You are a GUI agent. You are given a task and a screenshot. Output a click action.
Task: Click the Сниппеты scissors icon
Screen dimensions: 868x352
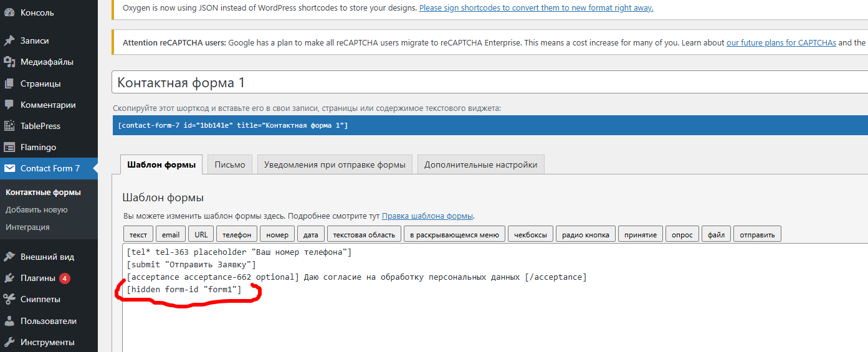pyautogui.click(x=9, y=299)
